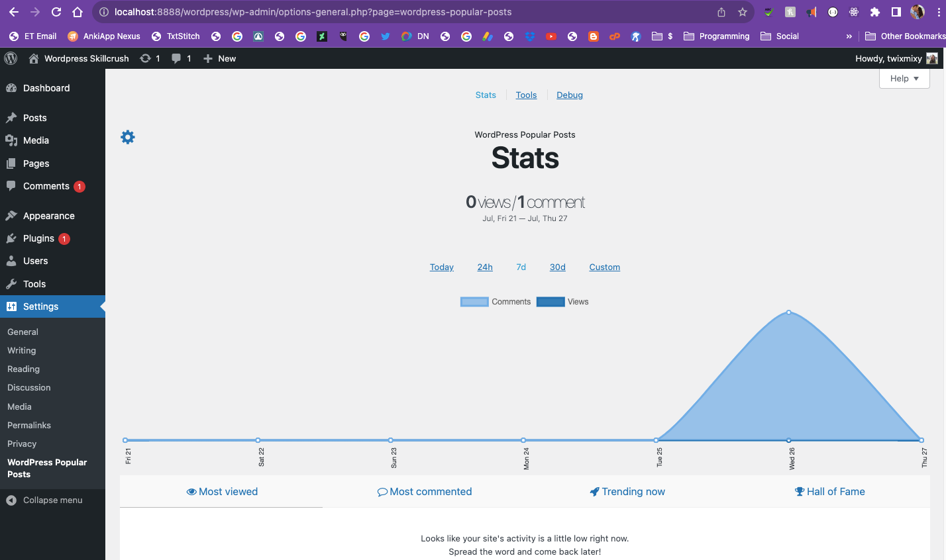Click the browser address bar URL
Screen dimensions: 946x560
[313, 12]
